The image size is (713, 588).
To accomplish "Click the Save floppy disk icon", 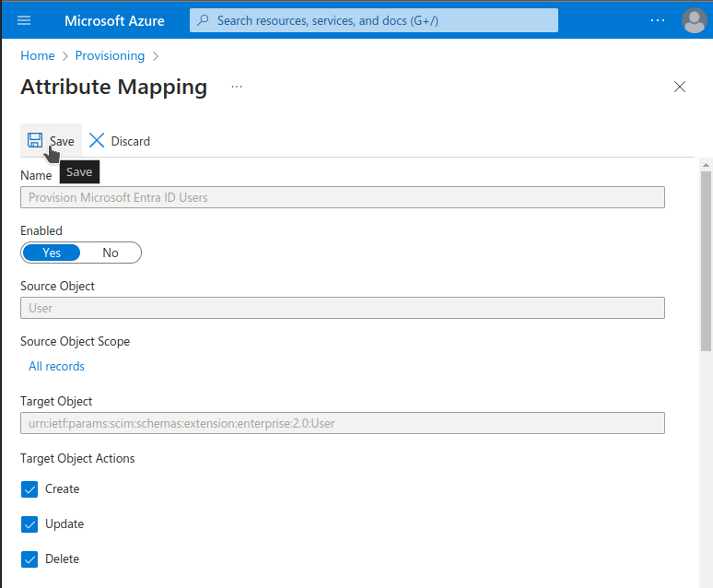I will point(35,140).
